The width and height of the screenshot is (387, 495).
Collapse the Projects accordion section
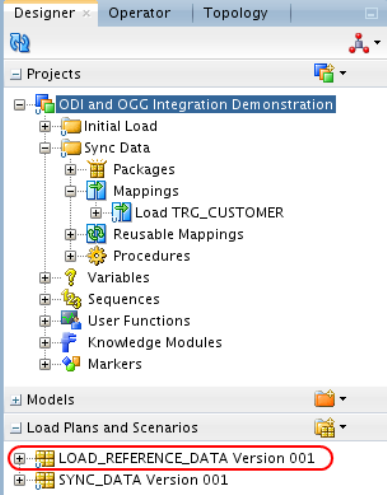tap(16, 74)
